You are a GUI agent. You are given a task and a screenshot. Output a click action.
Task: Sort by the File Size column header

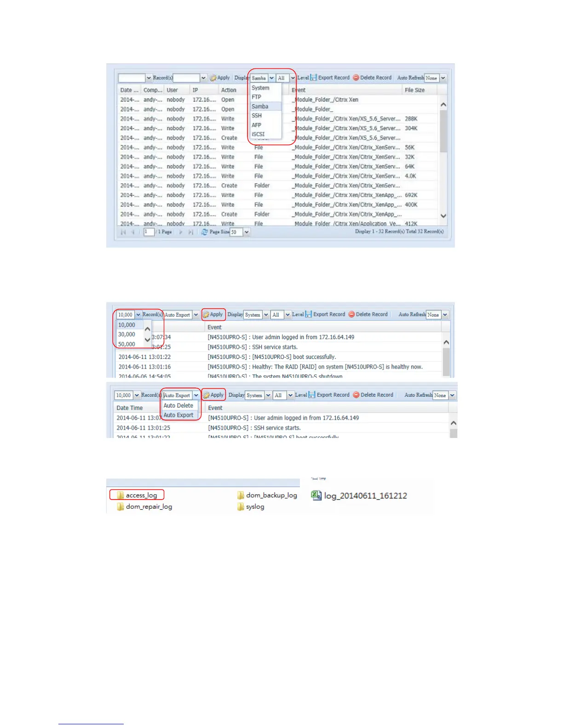pos(419,90)
